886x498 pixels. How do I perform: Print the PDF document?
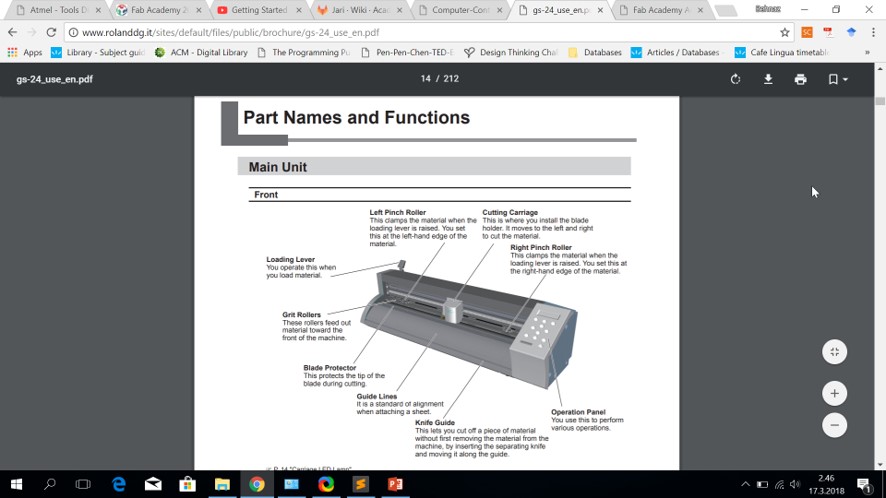[x=800, y=79]
